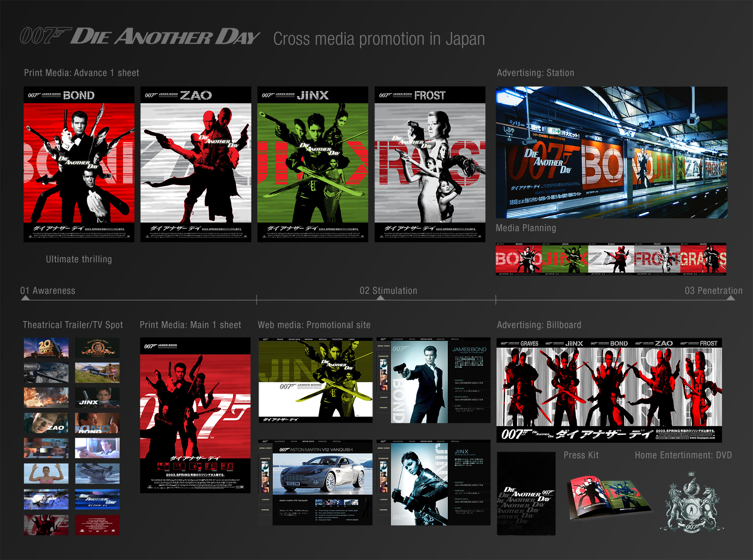
Task: View the wide billboard advertisement image
Action: 609,390
